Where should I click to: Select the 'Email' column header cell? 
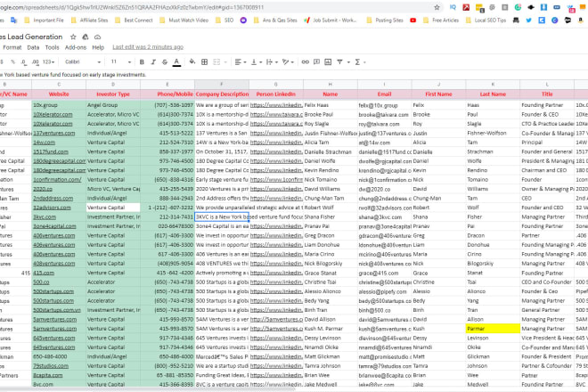[x=384, y=94]
